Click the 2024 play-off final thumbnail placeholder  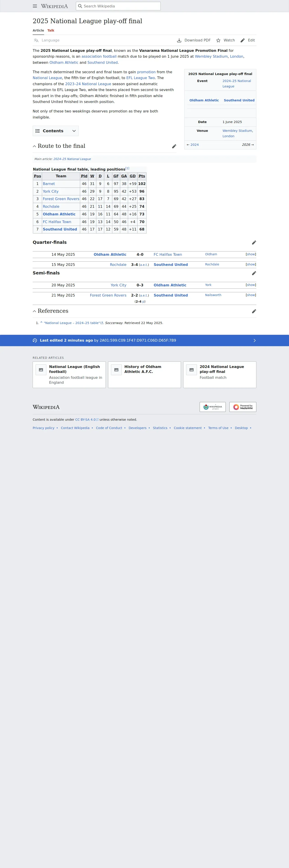tap(192, 370)
